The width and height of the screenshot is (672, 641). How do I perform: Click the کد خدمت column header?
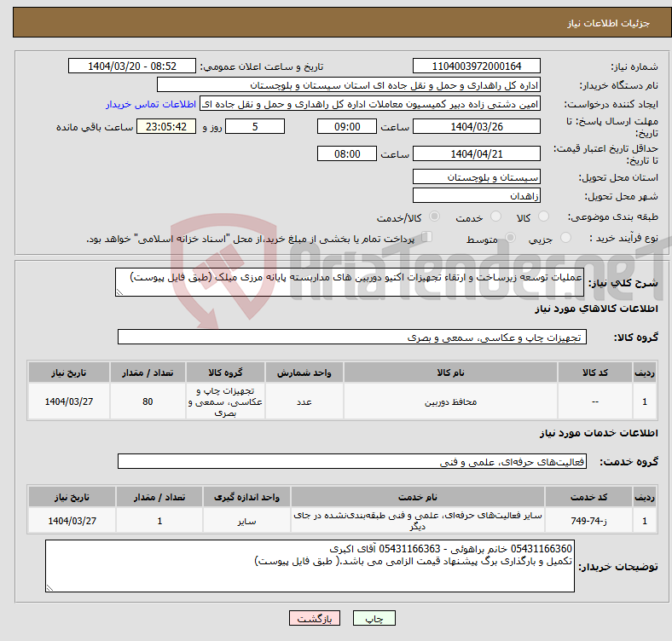(589, 497)
